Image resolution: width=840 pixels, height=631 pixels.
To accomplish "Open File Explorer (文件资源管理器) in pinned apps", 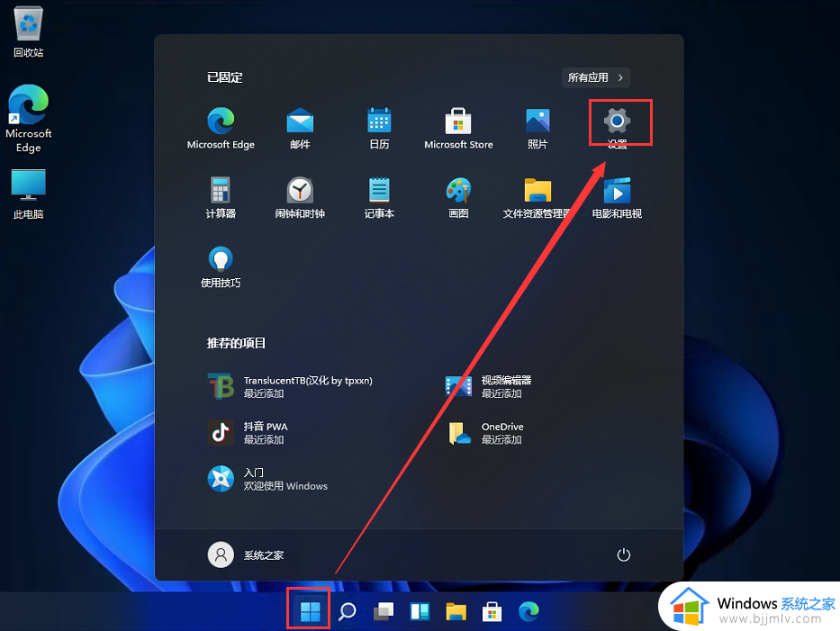I will 537,197.
